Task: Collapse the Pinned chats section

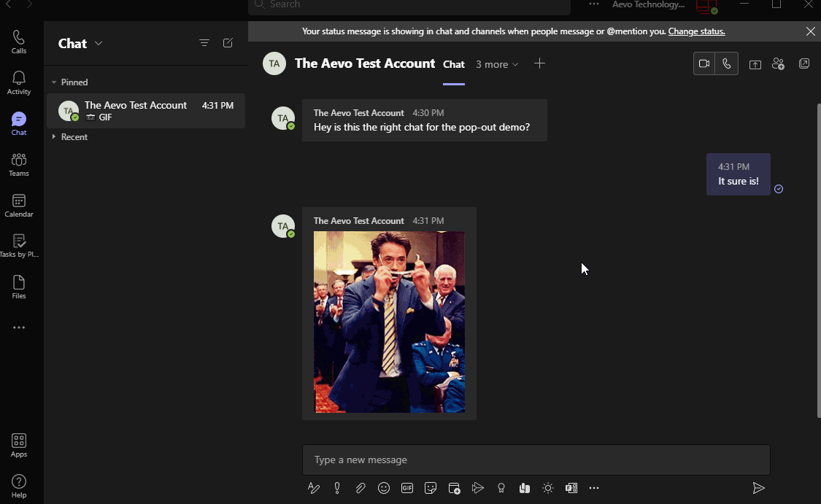Action: coord(54,82)
